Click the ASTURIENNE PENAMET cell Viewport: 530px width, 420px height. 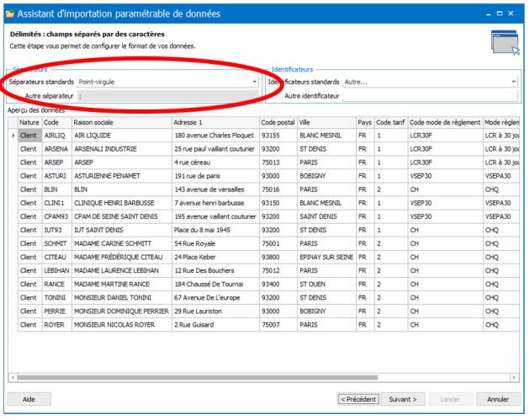[x=122, y=176]
